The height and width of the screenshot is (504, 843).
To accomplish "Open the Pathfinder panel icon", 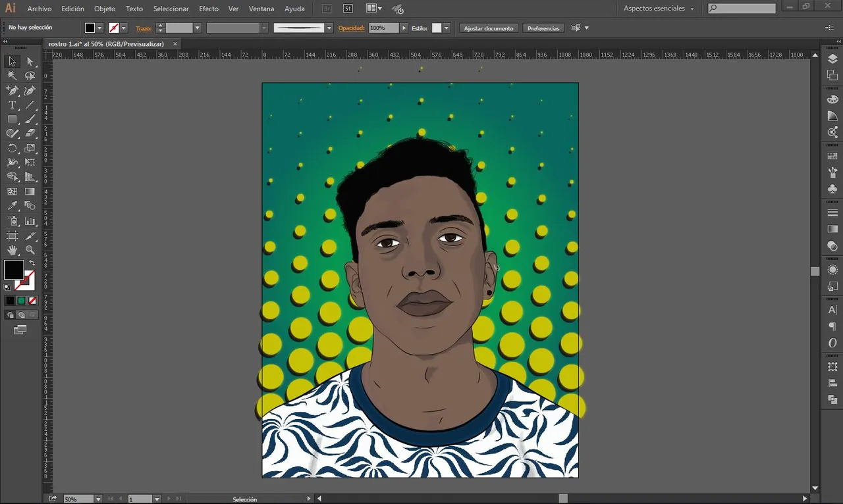I will tap(832, 399).
